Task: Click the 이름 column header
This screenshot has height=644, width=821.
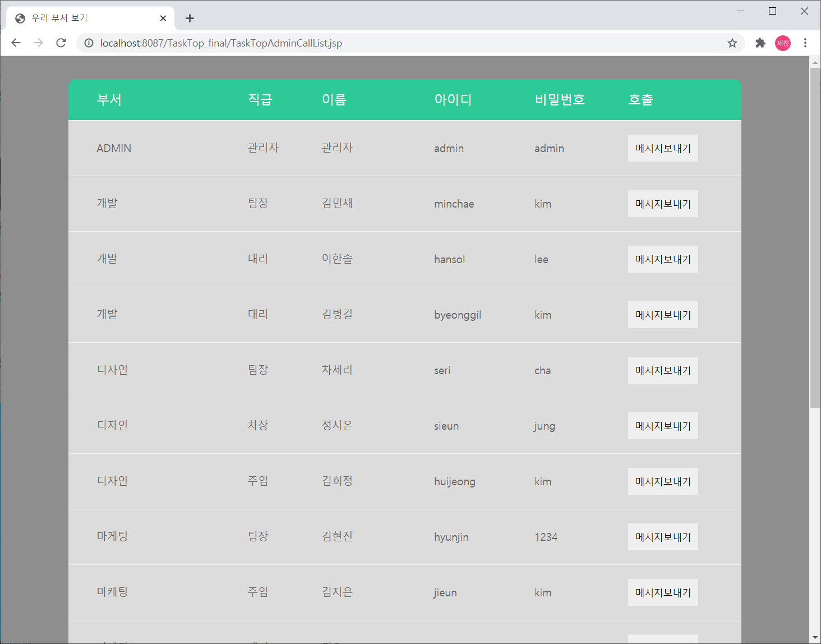Action: [x=334, y=100]
